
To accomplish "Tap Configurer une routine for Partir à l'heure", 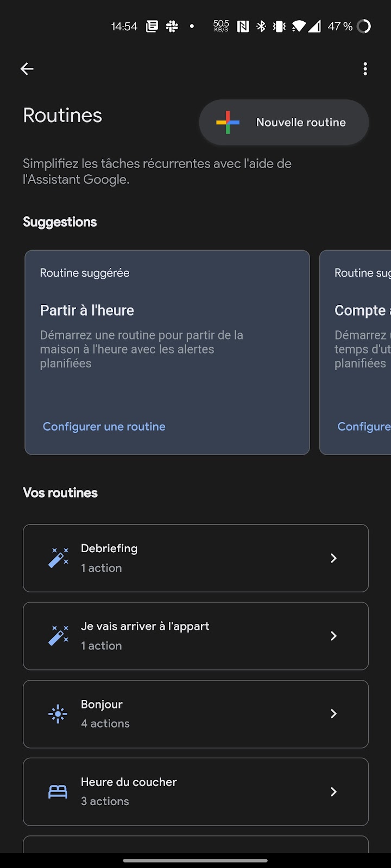I will point(104,426).
